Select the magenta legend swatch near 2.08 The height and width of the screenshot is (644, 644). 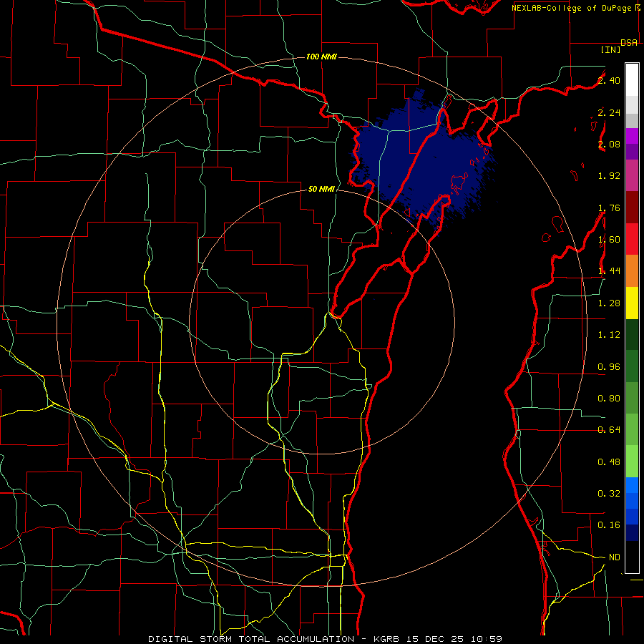click(x=632, y=136)
